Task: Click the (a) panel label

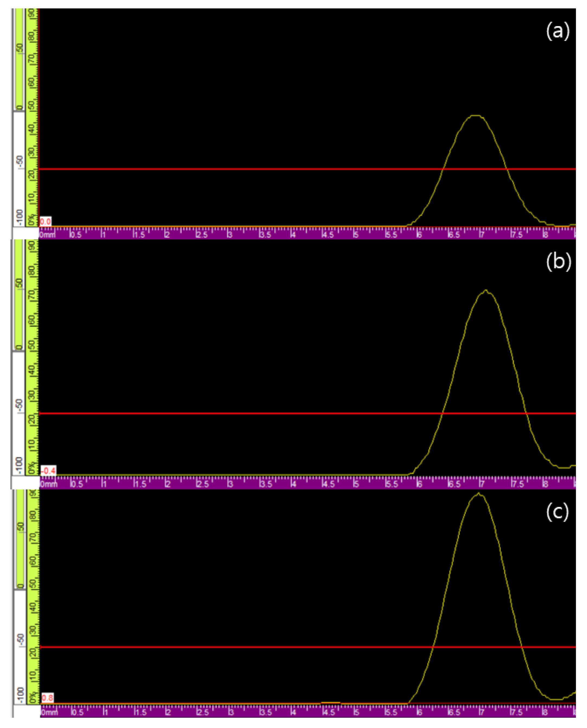Action: click(x=558, y=31)
